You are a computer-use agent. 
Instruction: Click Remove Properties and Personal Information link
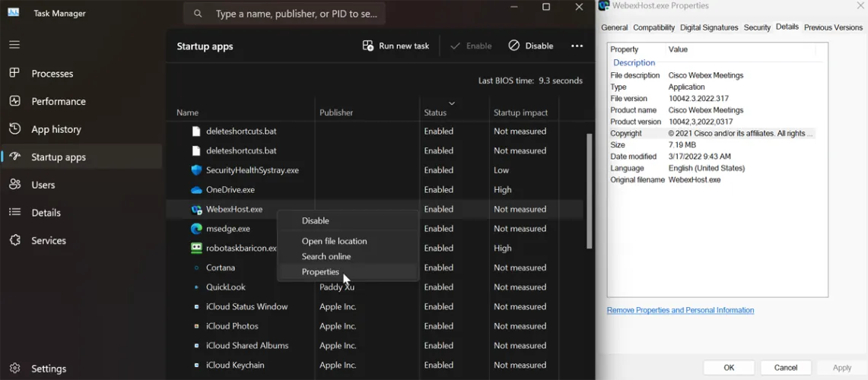click(x=680, y=310)
